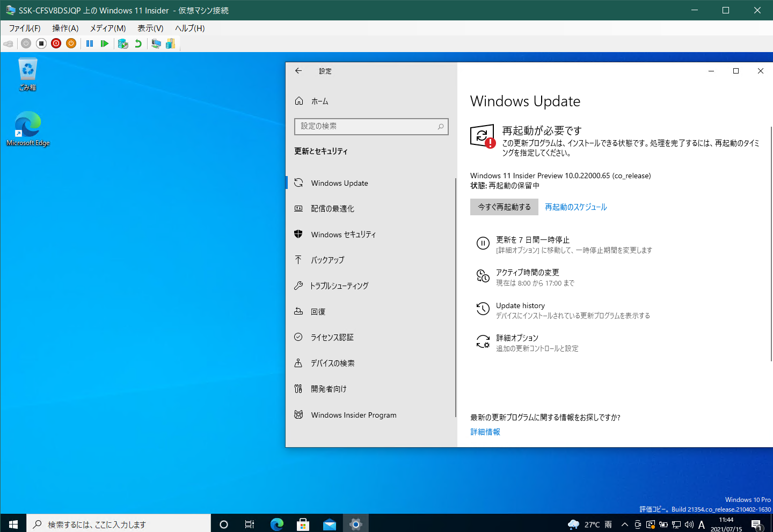
Task: Click the clock icon beside アクティブ時間の変更
Action: (483, 276)
